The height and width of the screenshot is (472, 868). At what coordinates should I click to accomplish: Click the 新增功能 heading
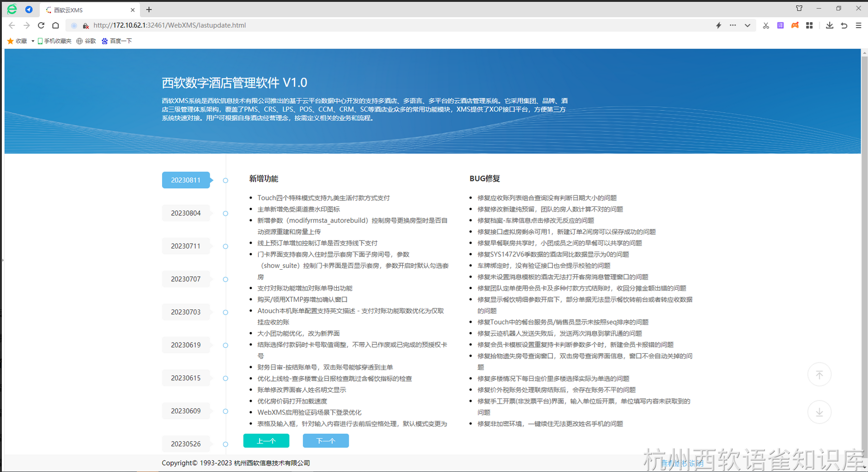click(264, 179)
